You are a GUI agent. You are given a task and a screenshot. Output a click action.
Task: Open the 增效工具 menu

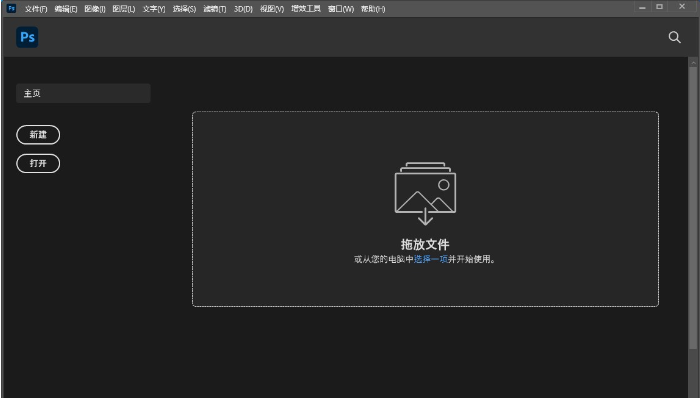click(306, 9)
